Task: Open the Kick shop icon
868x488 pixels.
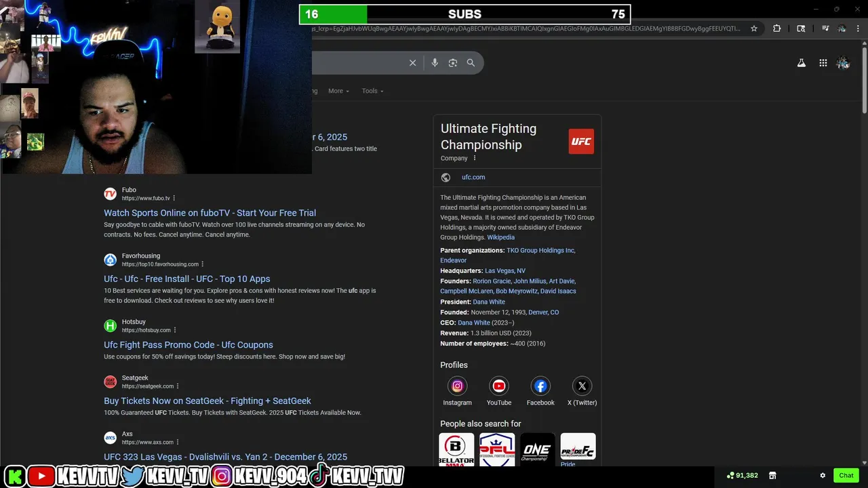Action: [x=772, y=475]
